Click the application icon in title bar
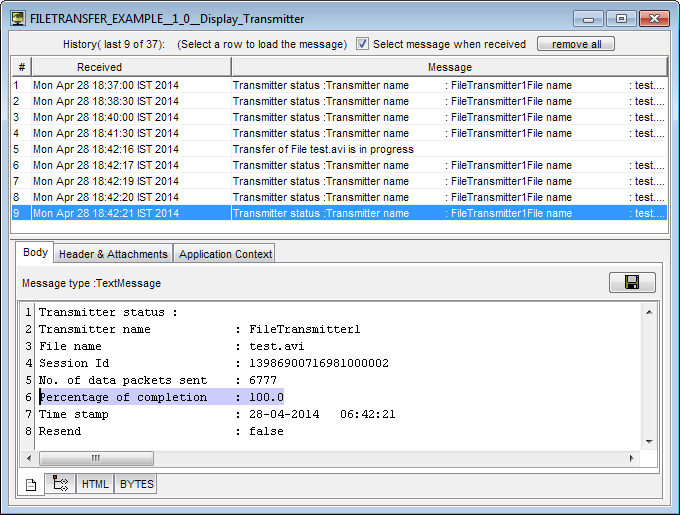Viewport: 680px width, 515px height. click(x=18, y=19)
